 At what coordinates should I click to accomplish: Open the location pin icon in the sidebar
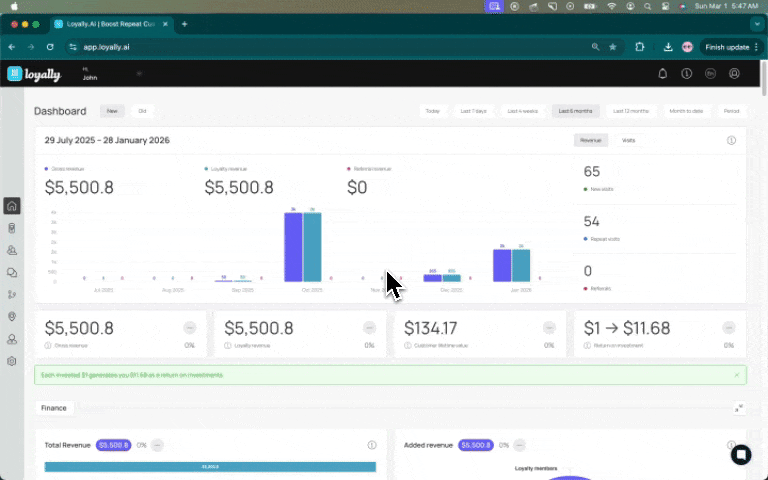[x=12, y=317]
